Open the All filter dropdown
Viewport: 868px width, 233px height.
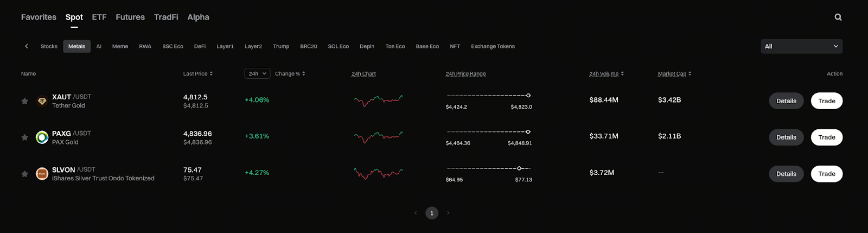point(801,46)
